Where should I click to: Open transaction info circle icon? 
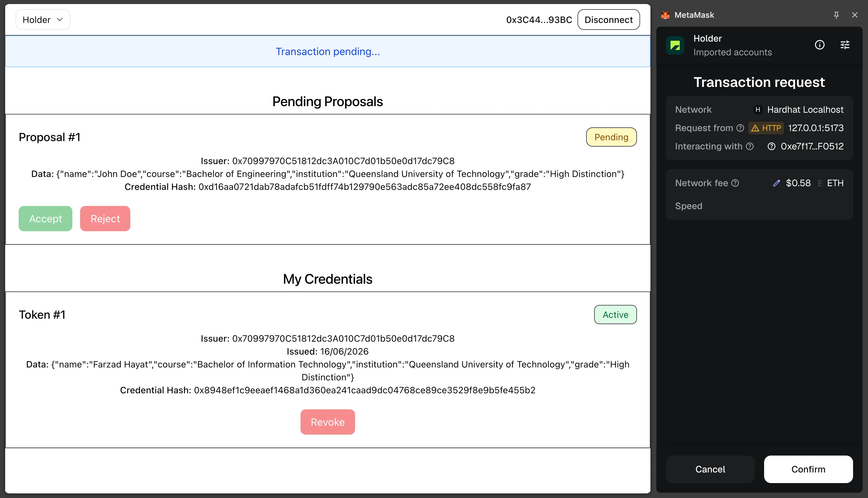tap(820, 45)
